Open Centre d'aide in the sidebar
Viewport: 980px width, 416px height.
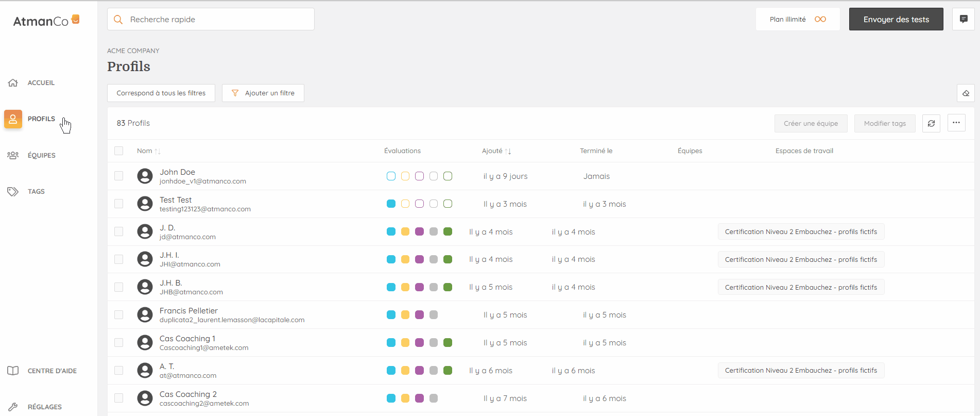click(x=52, y=371)
